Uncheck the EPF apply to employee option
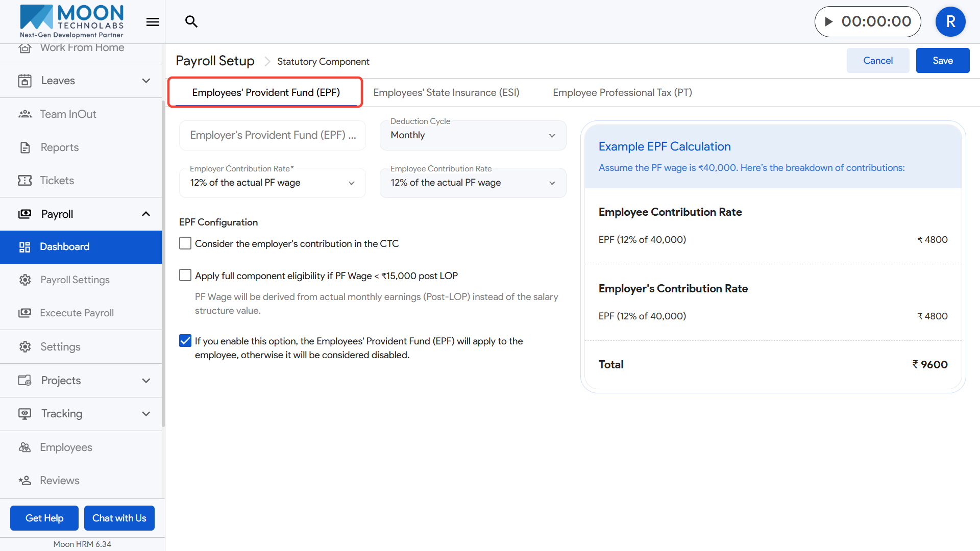980x551 pixels. (x=185, y=341)
